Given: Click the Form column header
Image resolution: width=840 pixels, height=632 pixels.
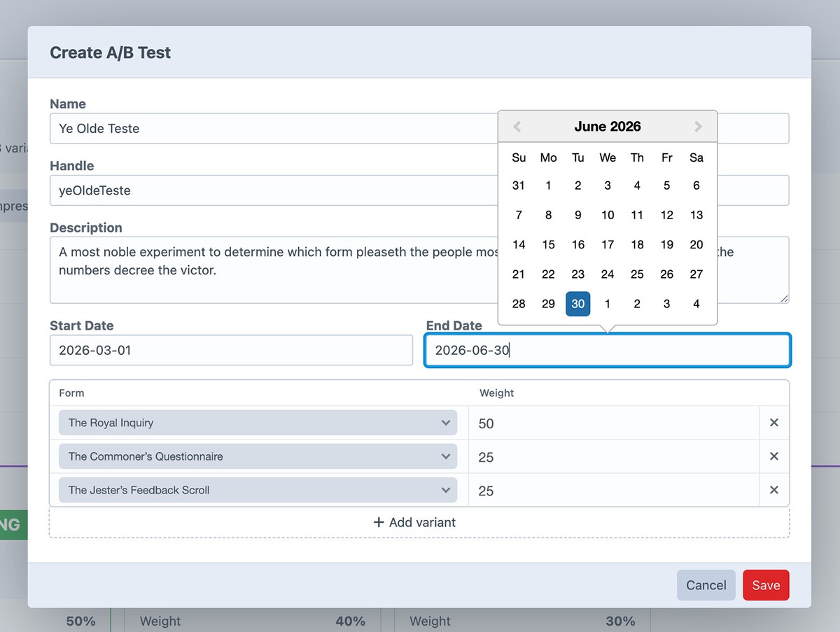Looking at the screenshot, I should 71,393.
